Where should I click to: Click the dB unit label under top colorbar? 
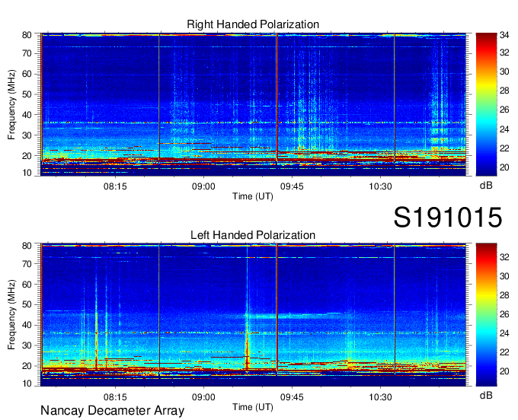tap(486, 186)
